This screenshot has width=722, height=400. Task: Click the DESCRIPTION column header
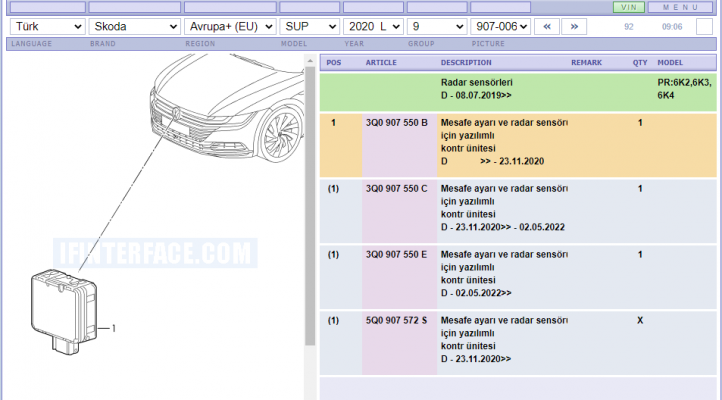click(x=466, y=63)
